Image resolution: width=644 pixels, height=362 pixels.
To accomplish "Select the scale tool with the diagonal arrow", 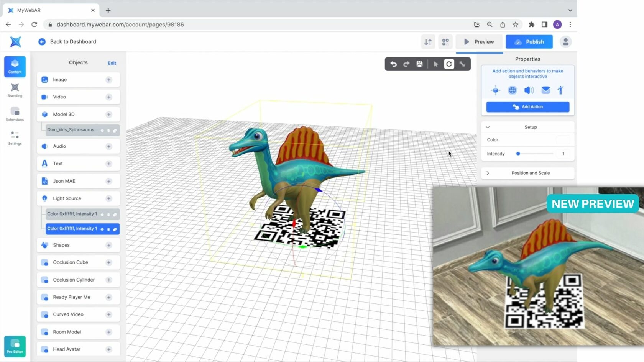I will (x=462, y=64).
